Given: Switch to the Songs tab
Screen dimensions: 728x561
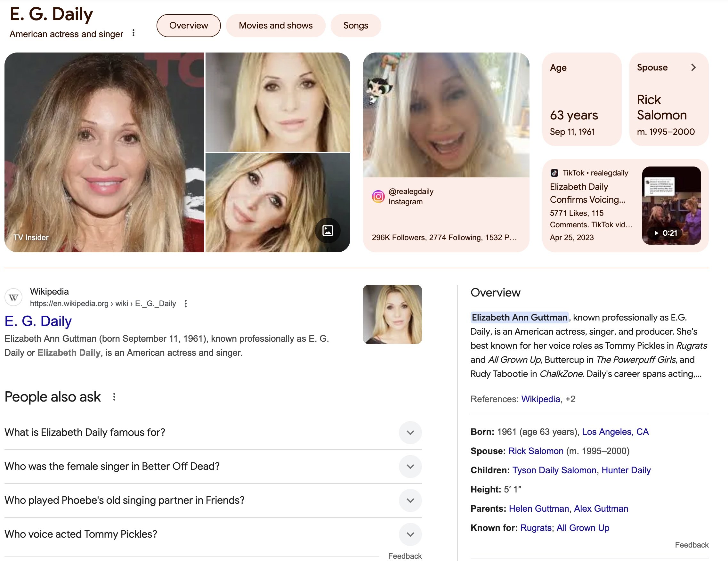Looking at the screenshot, I should pyautogui.click(x=355, y=26).
